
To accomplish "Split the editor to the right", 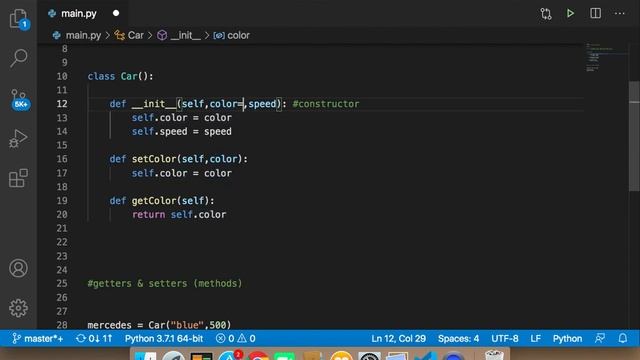I will tap(596, 13).
